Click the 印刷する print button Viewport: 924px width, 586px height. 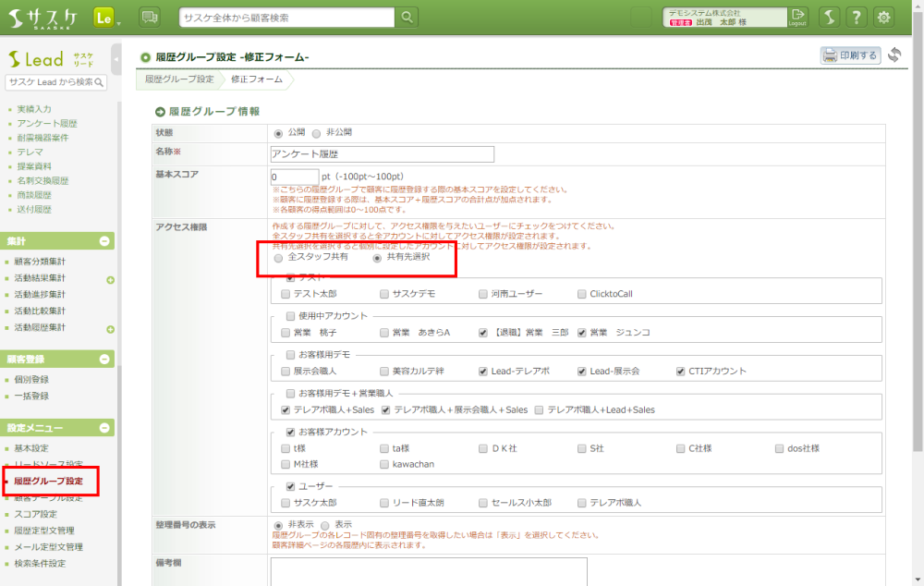tap(850, 55)
